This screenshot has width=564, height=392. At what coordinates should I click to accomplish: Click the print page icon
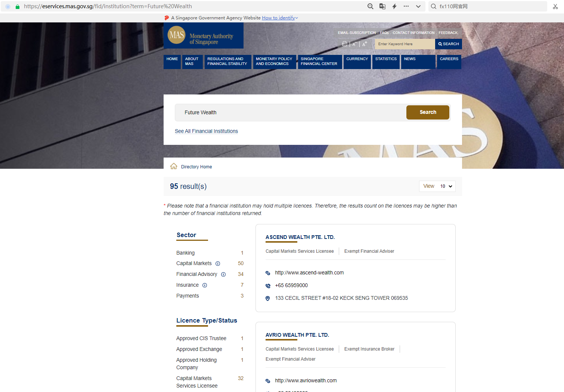pyautogui.click(x=344, y=44)
